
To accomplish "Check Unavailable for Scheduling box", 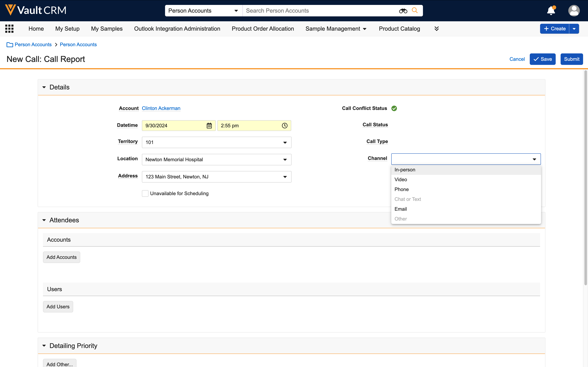I will tap(145, 193).
